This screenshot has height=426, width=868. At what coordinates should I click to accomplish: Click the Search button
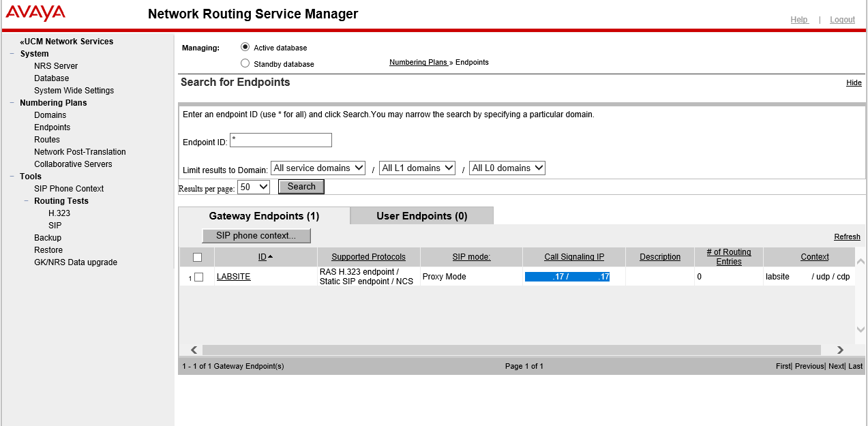pyautogui.click(x=301, y=187)
